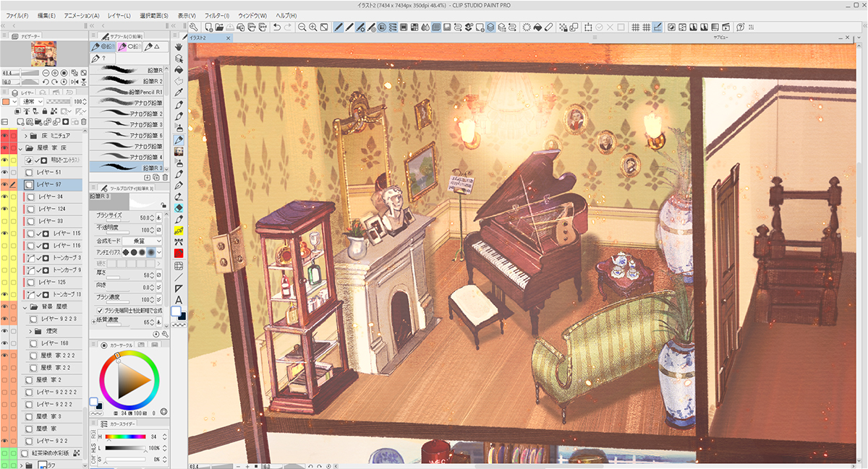Select the straight line figure tool
The image size is (868, 469).
[x=179, y=277]
